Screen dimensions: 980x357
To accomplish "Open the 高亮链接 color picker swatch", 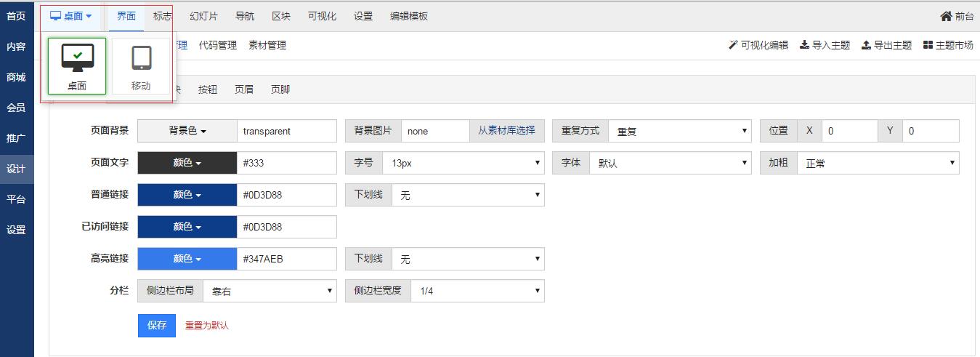I will [187, 259].
